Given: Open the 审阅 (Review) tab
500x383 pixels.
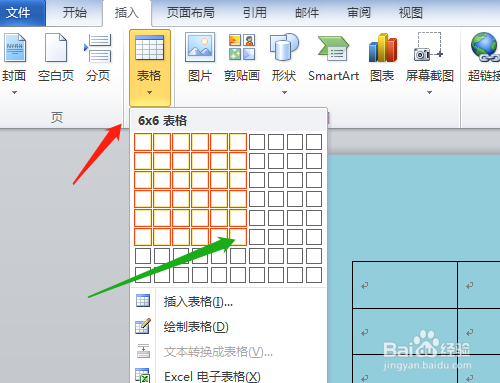Looking at the screenshot, I should (359, 13).
